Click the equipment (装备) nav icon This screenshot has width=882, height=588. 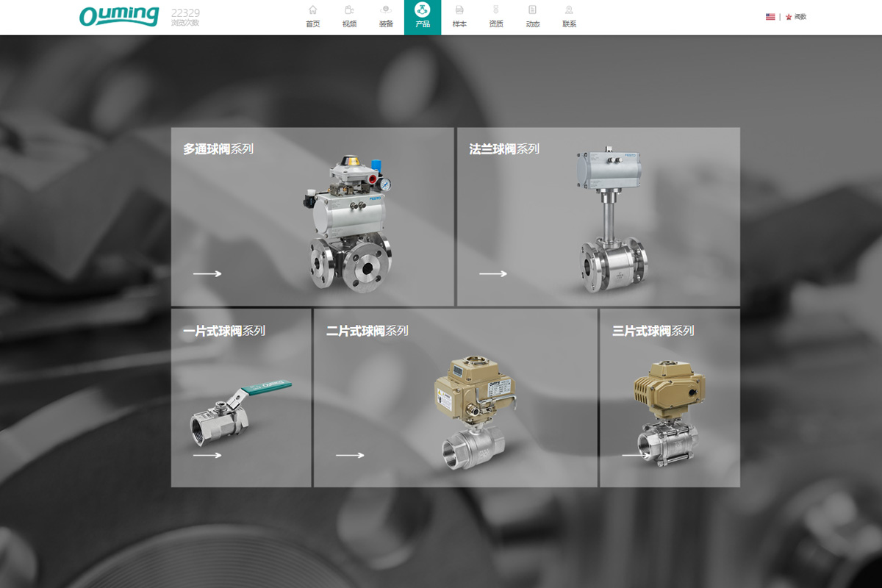click(386, 11)
